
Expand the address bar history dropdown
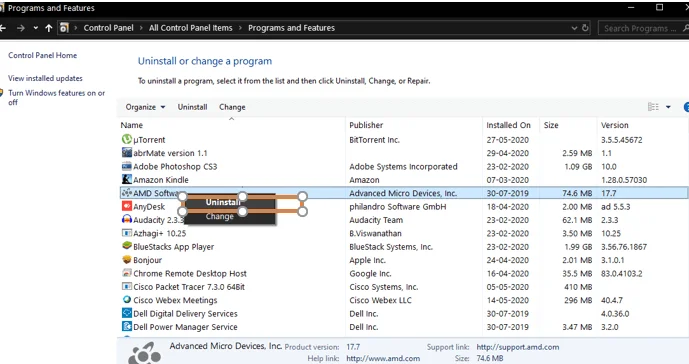(x=574, y=28)
